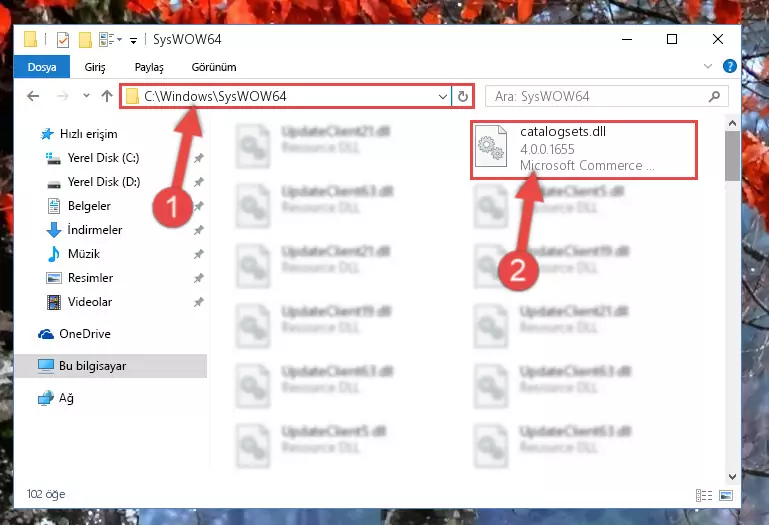The width and height of the screenshot is (769, 525).
Task: Click the Yerel Disk (C:) drive icon
Action: coord(53,158)
